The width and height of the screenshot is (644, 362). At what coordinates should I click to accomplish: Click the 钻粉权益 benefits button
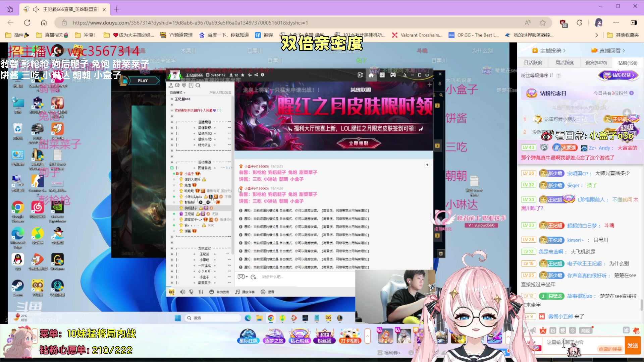[618, 75]
